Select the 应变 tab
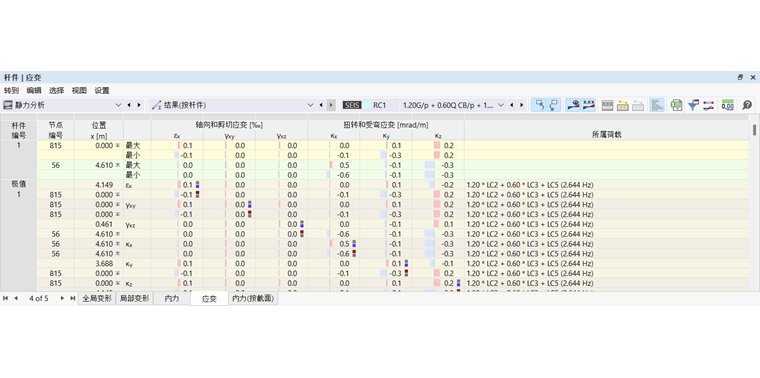The image size is (760, 378). [209, 299]
